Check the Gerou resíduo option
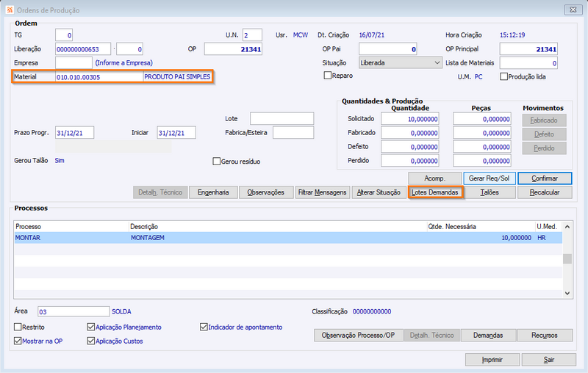The height and width of the screenshot is (373, 588). click(x=216, y=162)
